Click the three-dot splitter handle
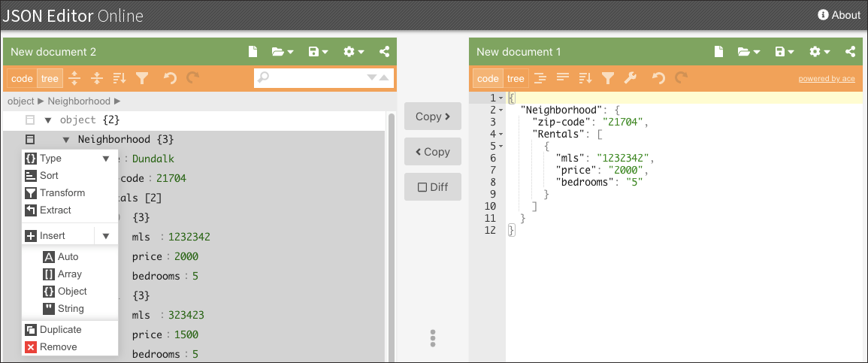This screenshot has height=363, width=868. tap(432, 338)
